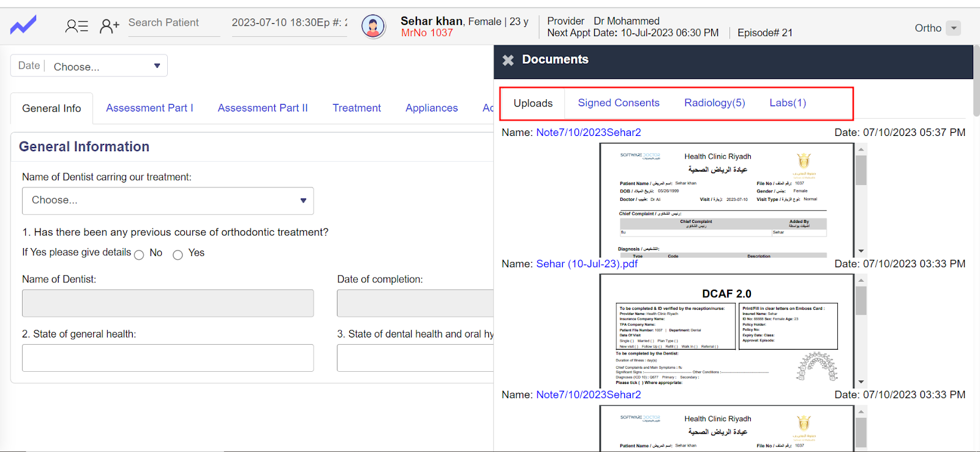Open Note7/10/2023Sehar2 dated 03:33 PM
The height and width of the screenshot is (452, 980).
589,395
